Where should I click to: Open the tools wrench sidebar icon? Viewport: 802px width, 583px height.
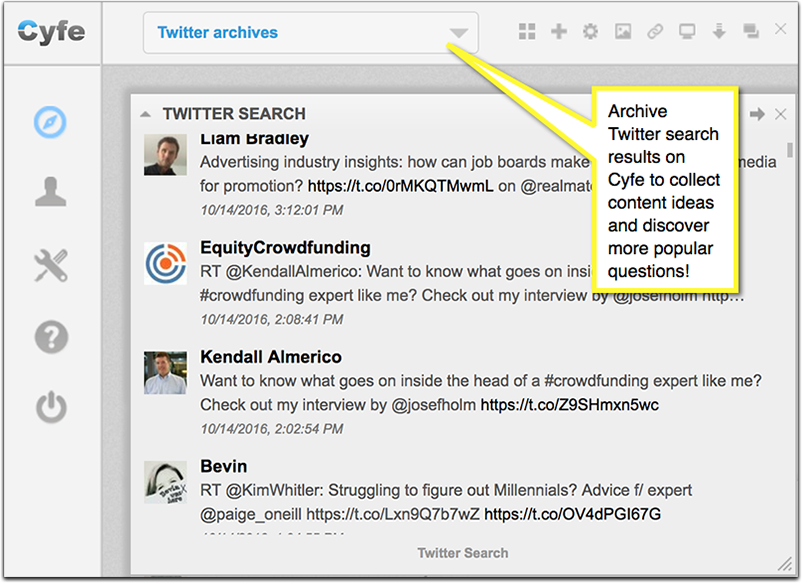click(51, 265)
